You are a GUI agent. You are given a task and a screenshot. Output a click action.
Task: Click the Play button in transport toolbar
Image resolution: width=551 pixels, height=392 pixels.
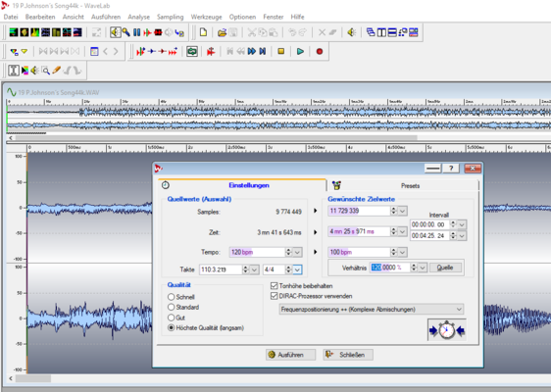pyautogui.click(x=300, y=52)
